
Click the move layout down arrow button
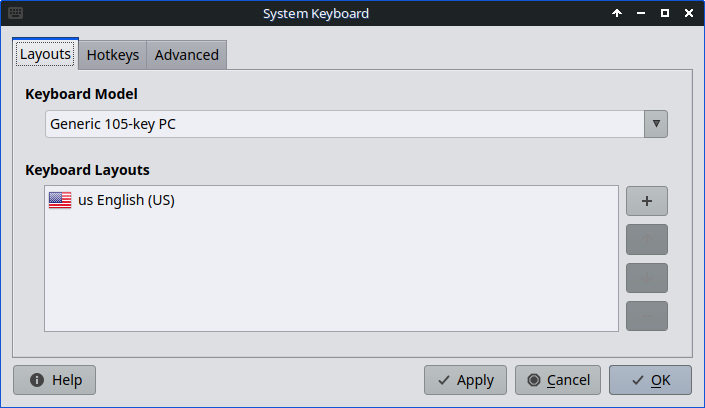pos(646,278)
